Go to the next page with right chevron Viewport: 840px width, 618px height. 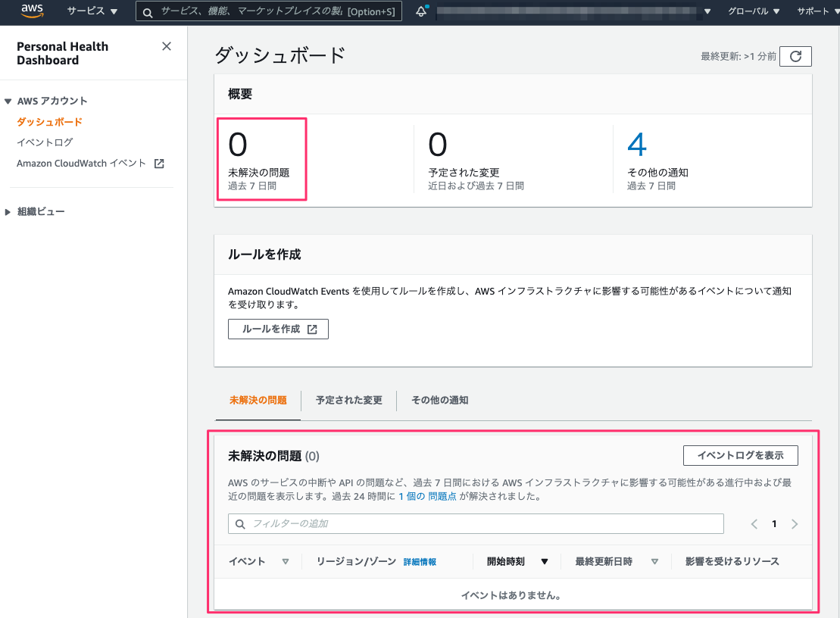click(795, 524)
